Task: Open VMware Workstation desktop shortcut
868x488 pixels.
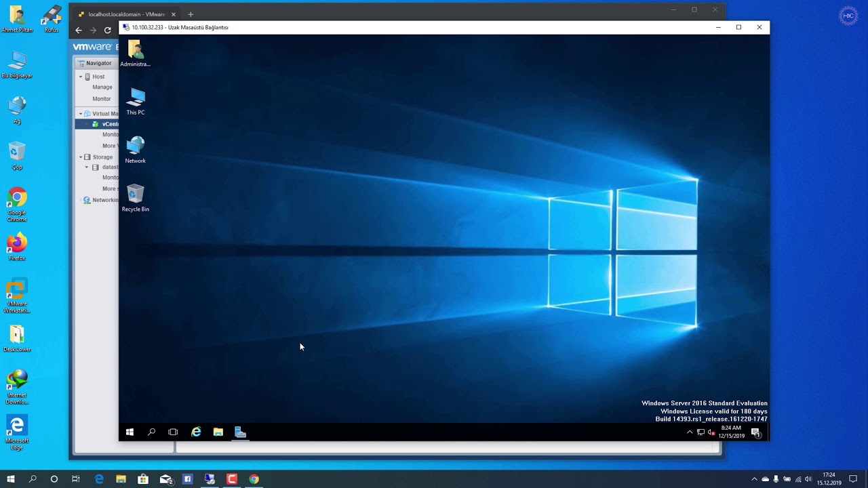Action: coord(17,296)
